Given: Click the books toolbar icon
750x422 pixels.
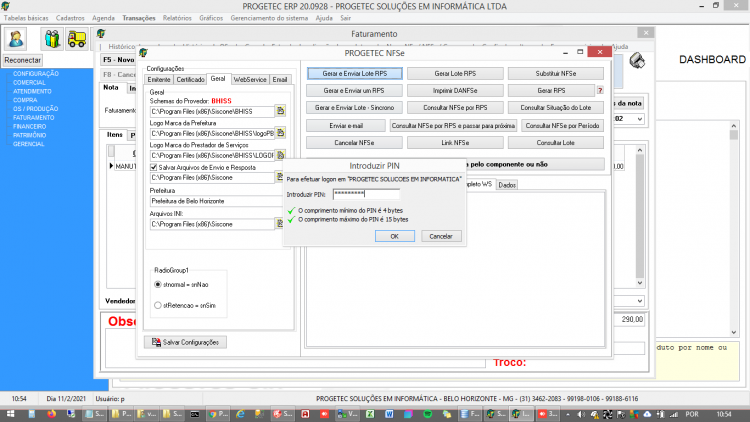Looking at the screenshot, I should point(52,39).
